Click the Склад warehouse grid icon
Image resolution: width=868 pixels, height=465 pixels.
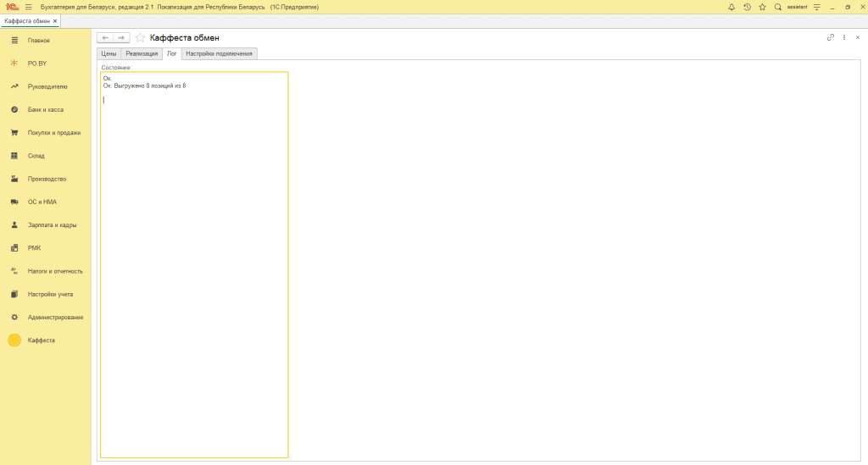coord(14,156)
